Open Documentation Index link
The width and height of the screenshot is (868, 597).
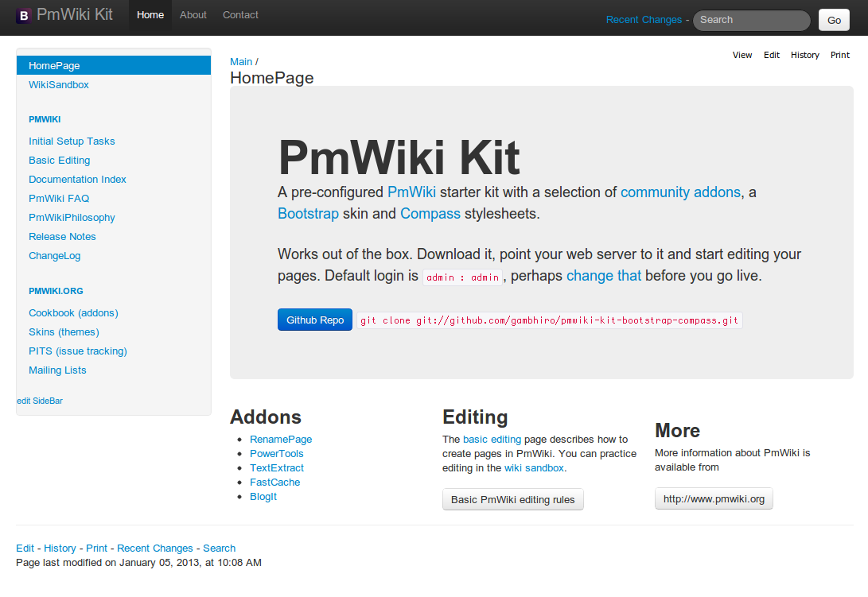(77, 180)
